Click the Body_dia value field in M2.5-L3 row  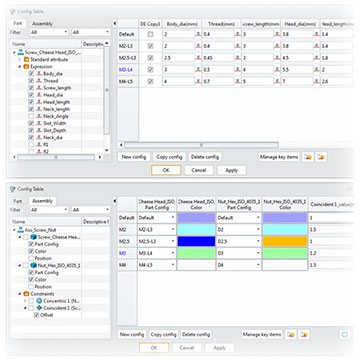[x=178, y=58]
